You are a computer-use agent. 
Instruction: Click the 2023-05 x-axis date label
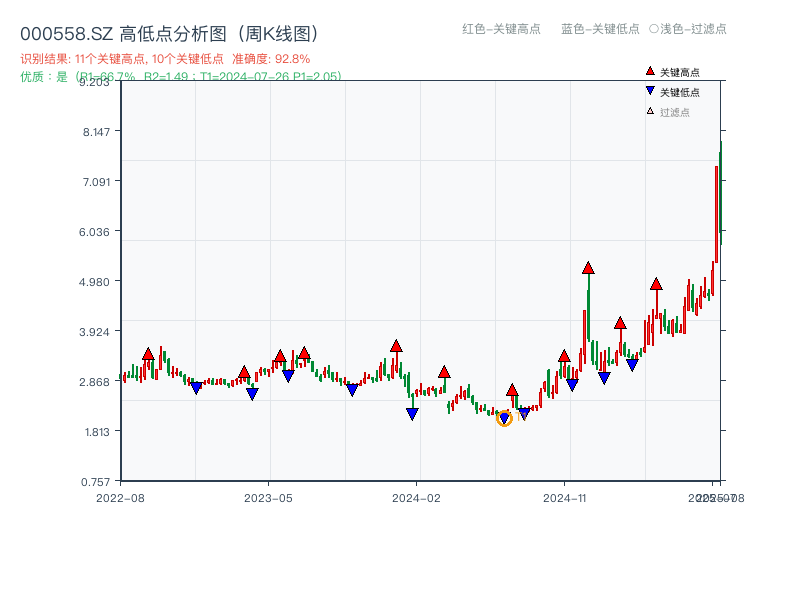point(268,497)
